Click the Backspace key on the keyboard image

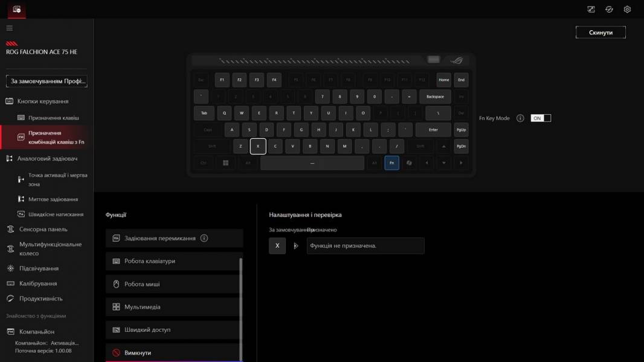click(x=435, y=97)
